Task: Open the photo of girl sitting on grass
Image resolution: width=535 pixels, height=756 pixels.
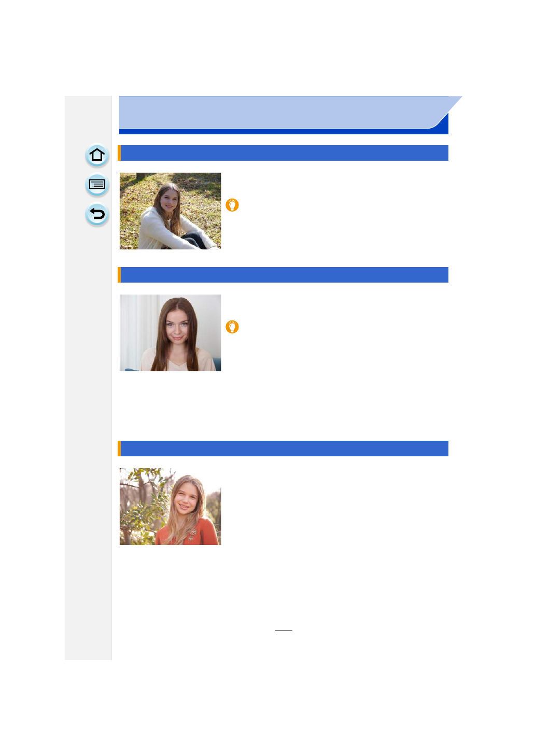Action: click(170, 211)
